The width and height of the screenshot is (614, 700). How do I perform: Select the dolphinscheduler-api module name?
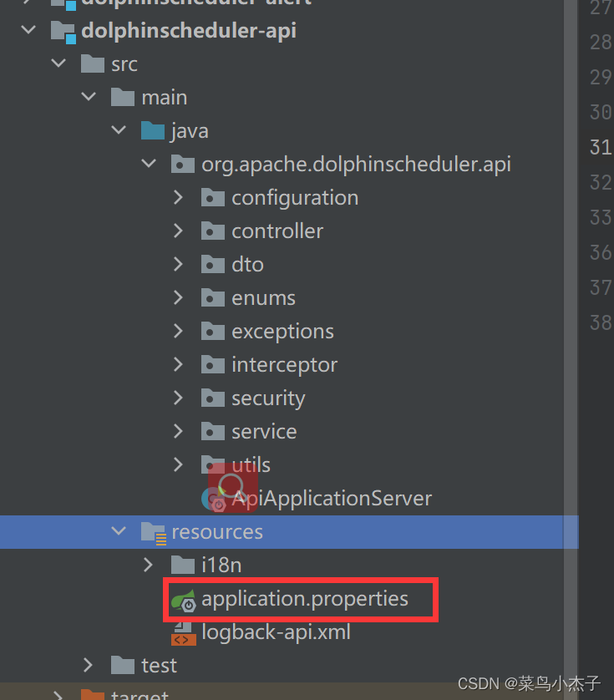pos(189,31)
